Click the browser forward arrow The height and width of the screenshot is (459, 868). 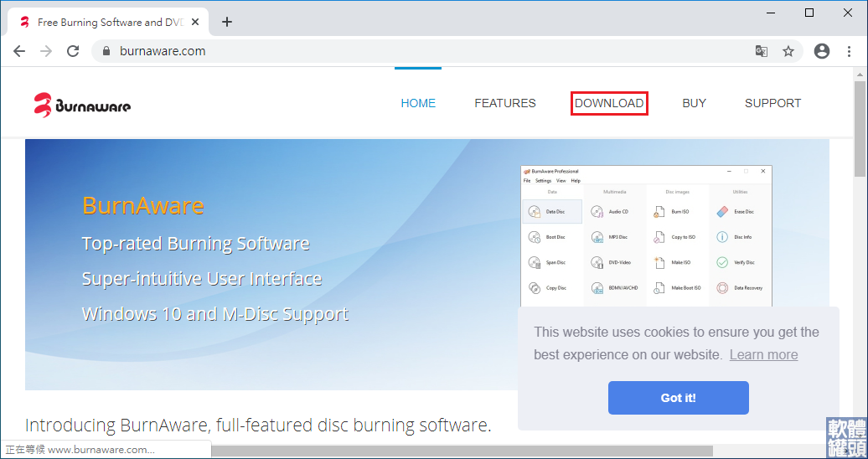click(x=47, y=51)
